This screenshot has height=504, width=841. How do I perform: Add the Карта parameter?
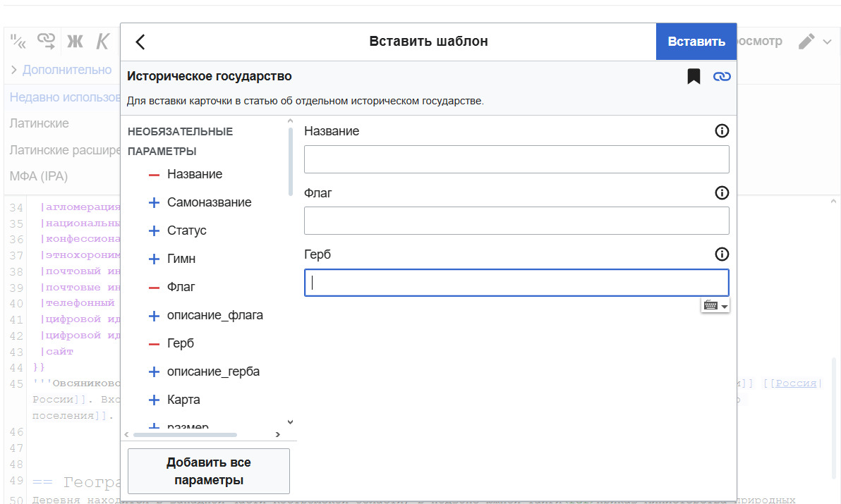154,400
